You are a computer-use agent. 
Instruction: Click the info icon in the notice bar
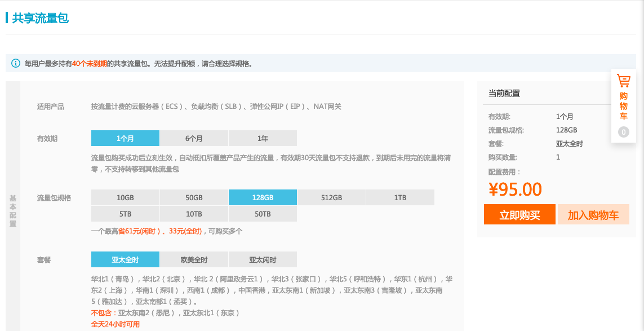(x=16, y=64)
